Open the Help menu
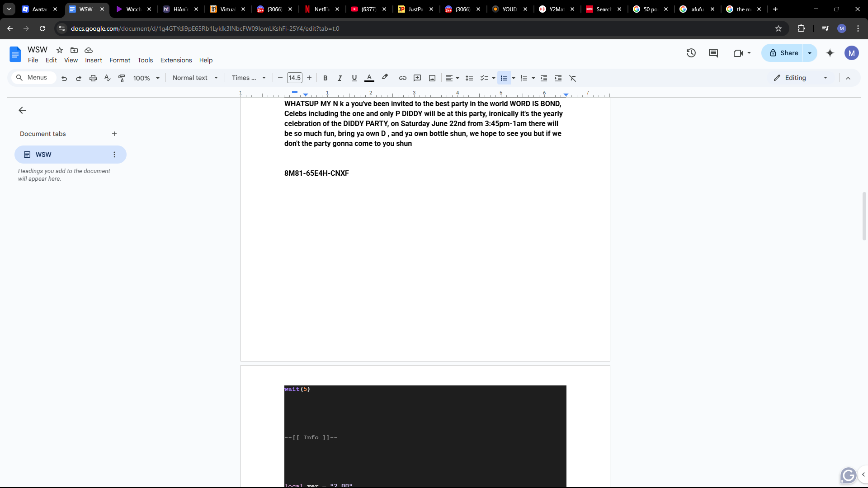868x488 pixels. click(206, 60)
